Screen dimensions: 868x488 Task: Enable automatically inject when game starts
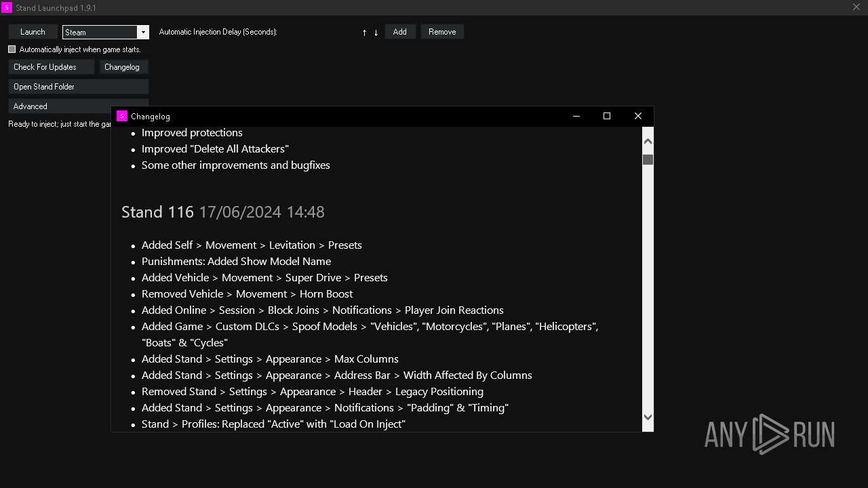click(12, 49)
